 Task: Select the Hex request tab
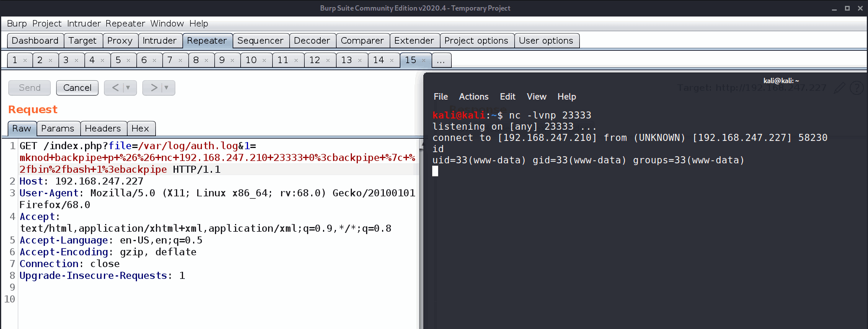[141, 129]
